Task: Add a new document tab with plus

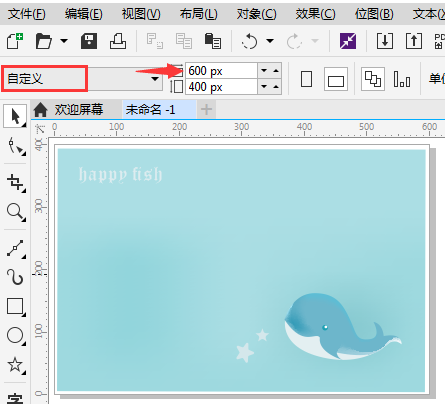Action: coord(206,109)
